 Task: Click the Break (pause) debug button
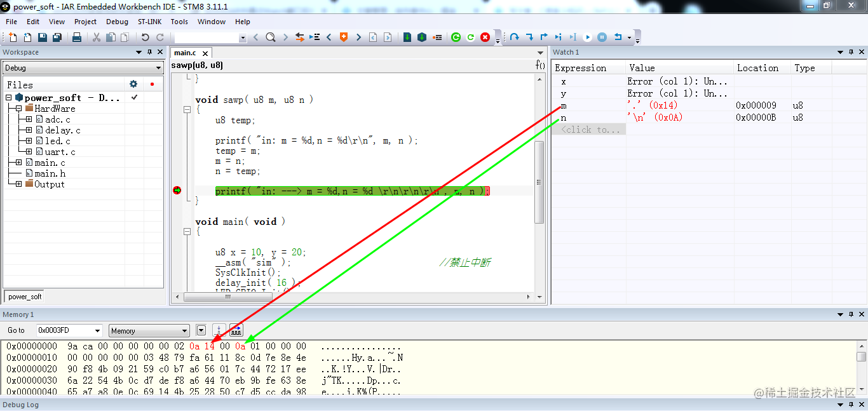click(602, 37)
